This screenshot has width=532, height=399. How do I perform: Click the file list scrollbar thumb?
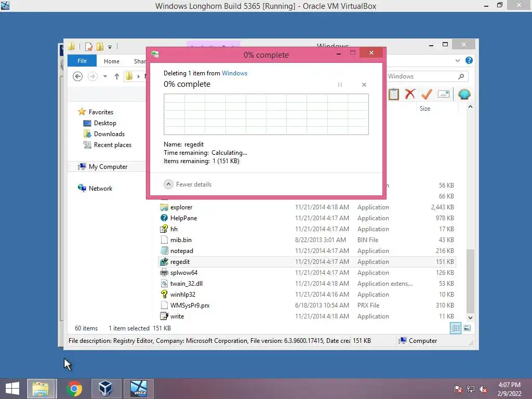pos(470,281)
